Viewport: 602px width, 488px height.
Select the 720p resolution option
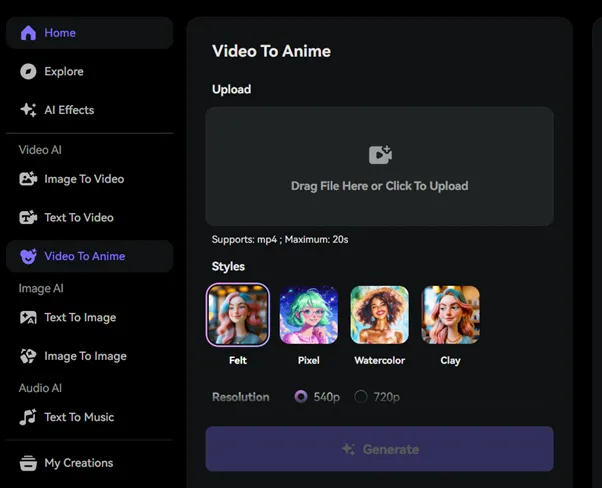point(361,397)
